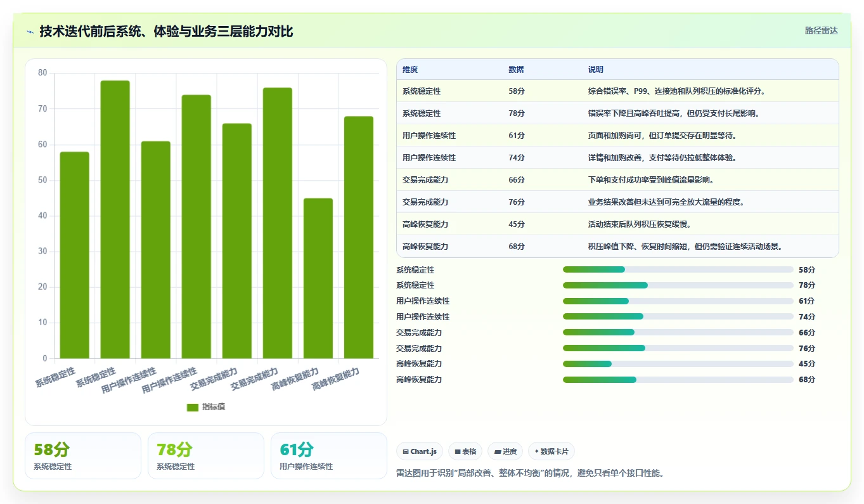Click the Chart.js tag
The image size is (864, 504).
420,451
